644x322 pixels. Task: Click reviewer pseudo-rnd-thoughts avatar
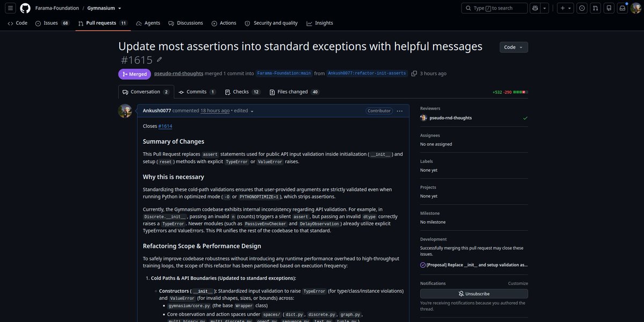423,118
